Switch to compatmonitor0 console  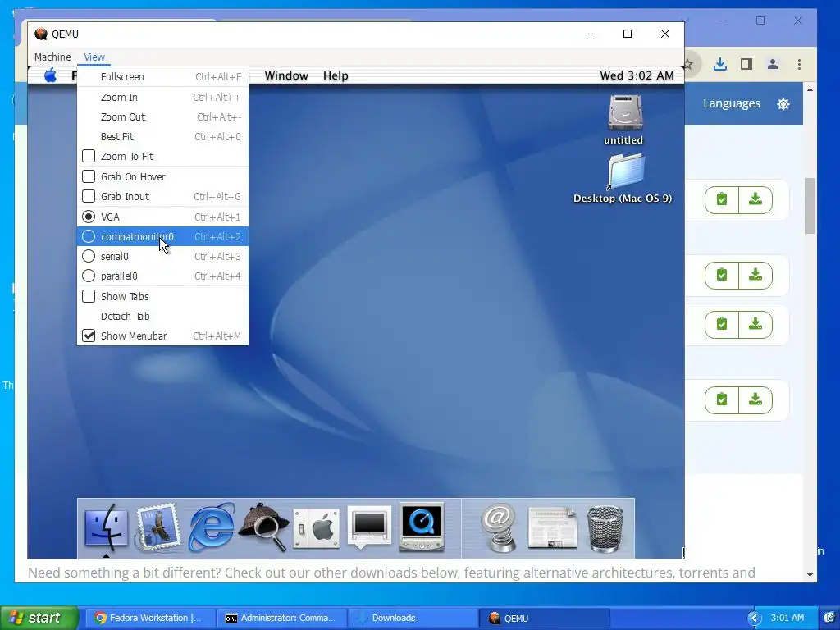pos(163,236)
